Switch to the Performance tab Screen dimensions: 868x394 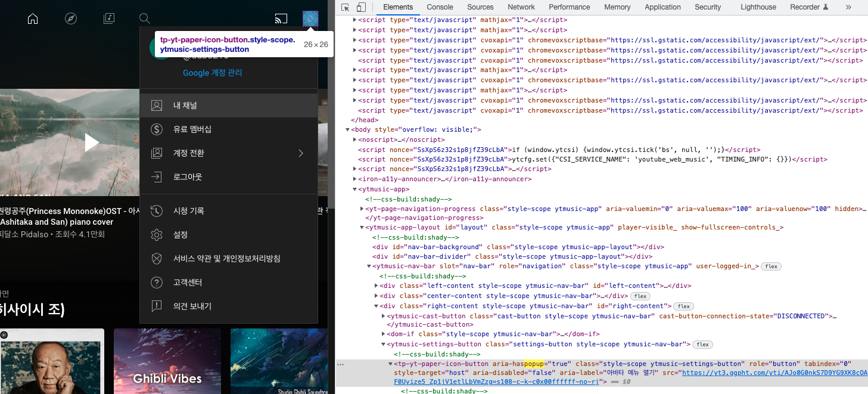tap(570, 7)
